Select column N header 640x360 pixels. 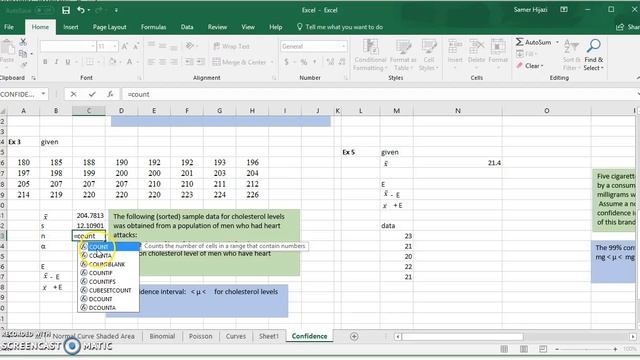(x=458, y=111)
